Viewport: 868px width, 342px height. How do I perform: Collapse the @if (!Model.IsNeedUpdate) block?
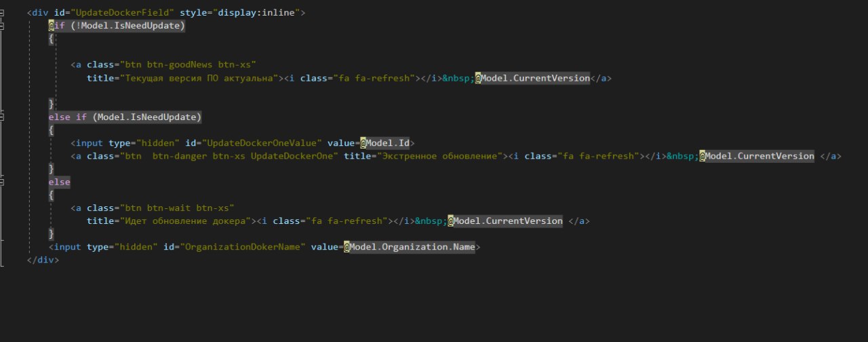(x=3, y=26)
